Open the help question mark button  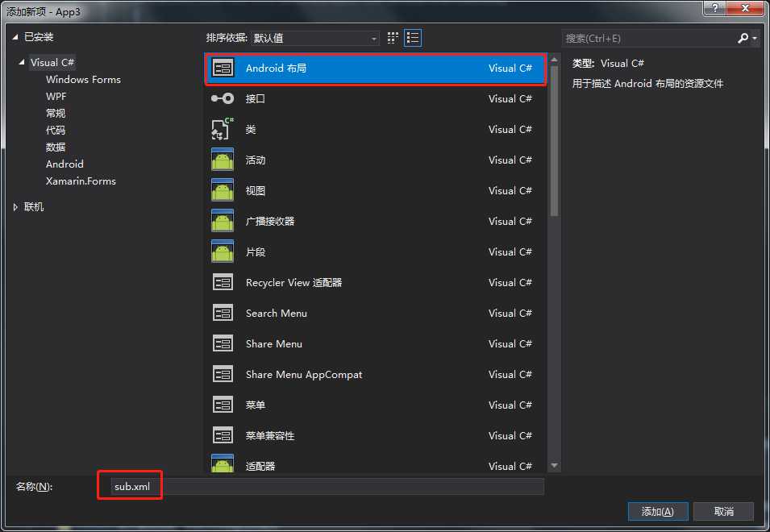(x=714, y=8)
